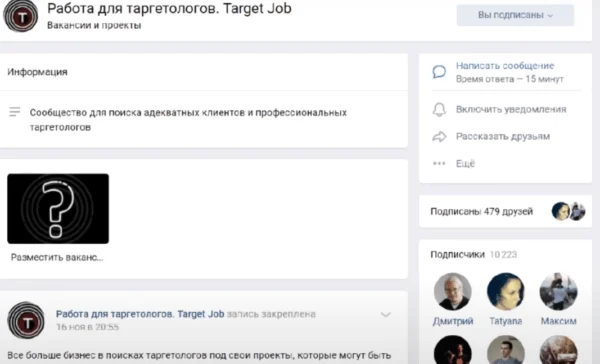Click the community description text
This screenshot has height=364, width=600.
click(x=188, y=120)
